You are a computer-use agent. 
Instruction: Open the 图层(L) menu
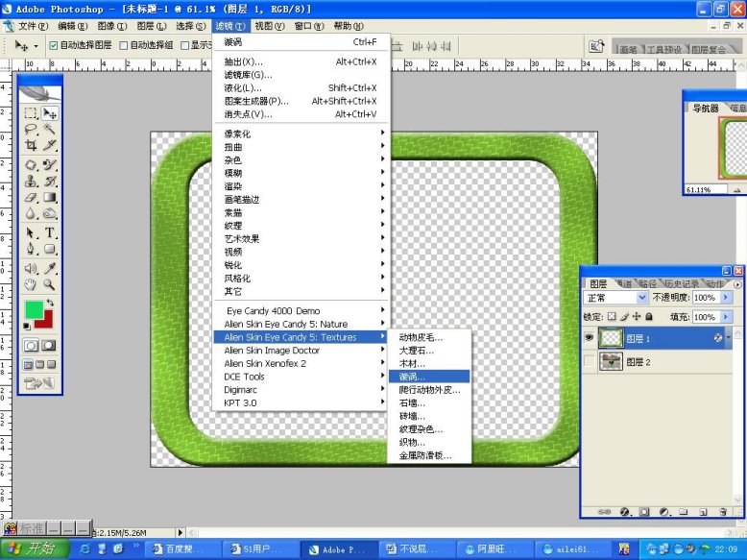click(152, 26)
